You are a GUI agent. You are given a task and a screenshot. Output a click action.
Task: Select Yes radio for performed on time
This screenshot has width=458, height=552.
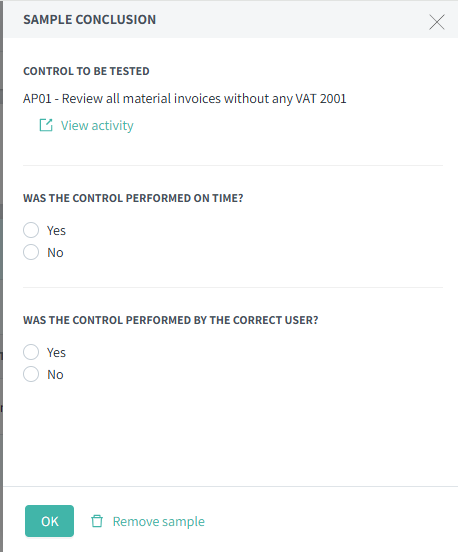(x=31, y=230)
